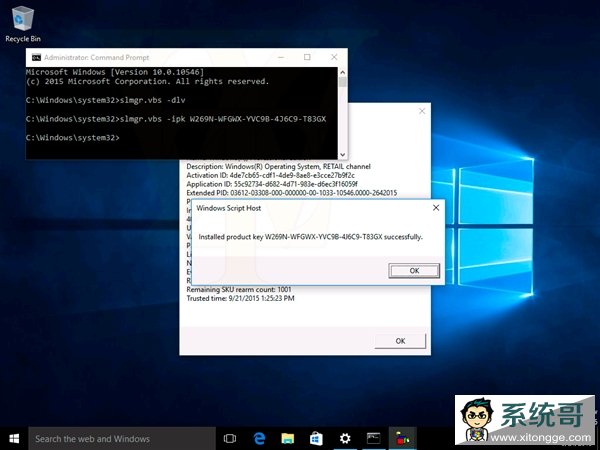Click the Trusted time line
Image resolution: width=600 pixels, height=450 pixels.
point(240,298)
